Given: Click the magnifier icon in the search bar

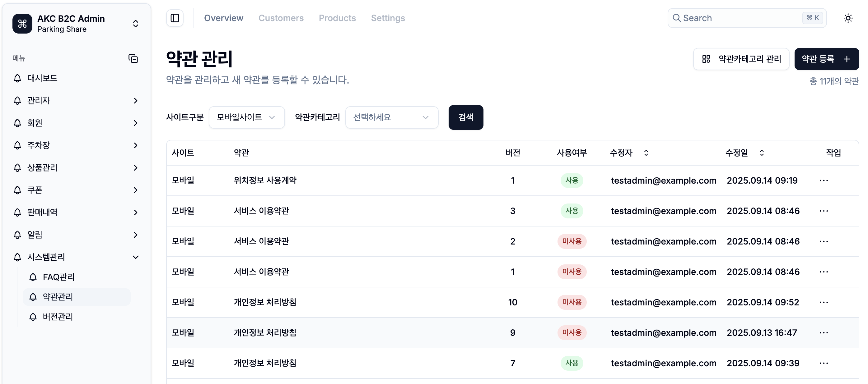Looking at the screenshot, I should (678, 18).
